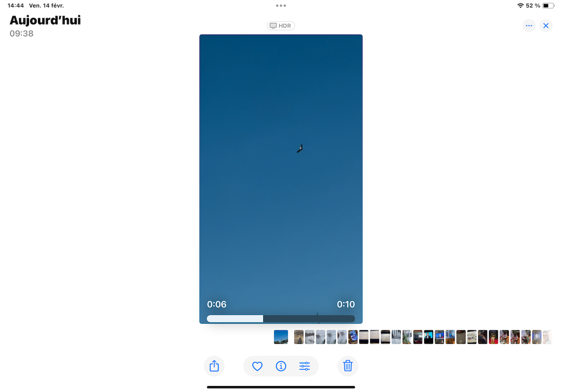
Task: Open the three-dots more options menu
Action: tap(529, 26)
